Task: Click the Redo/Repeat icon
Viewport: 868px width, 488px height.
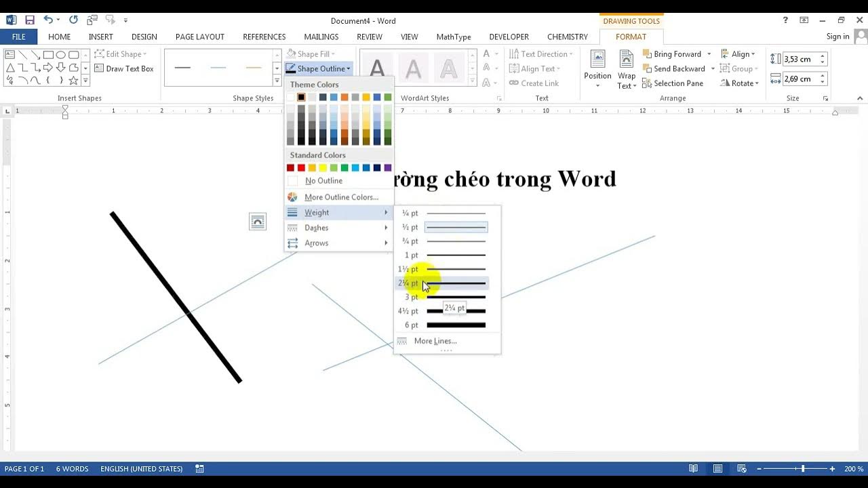Action: 73,20
